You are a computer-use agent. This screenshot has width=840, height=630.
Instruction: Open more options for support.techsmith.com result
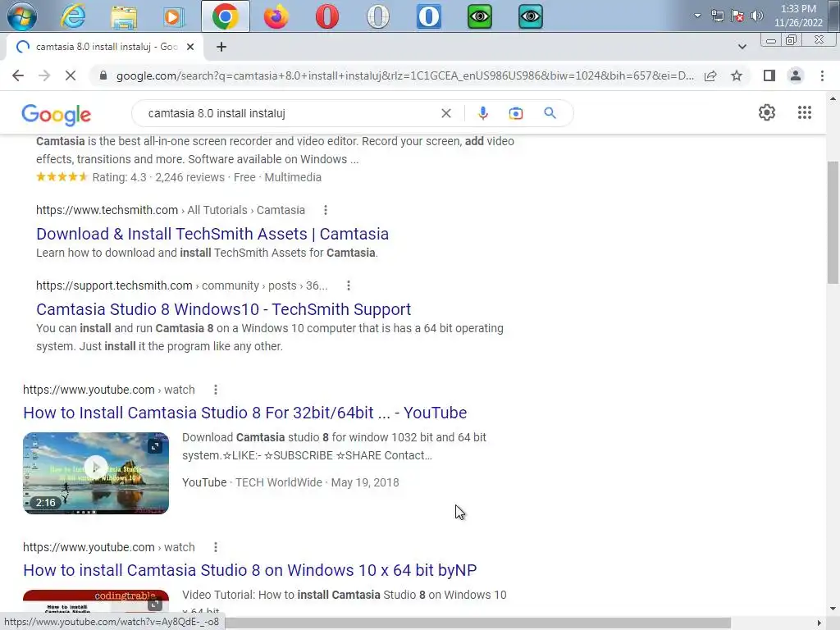[x=348, y=285]
